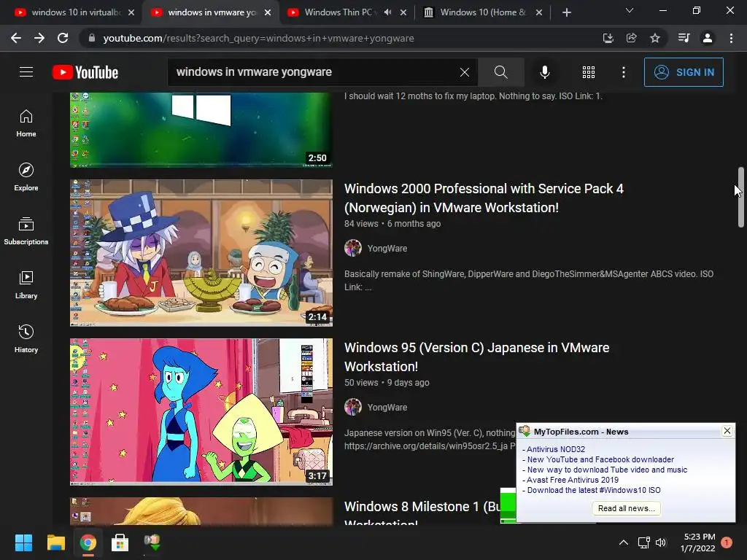Open Chrome media controls icon
Screen dimensions: 747x560
coord(684,38)
